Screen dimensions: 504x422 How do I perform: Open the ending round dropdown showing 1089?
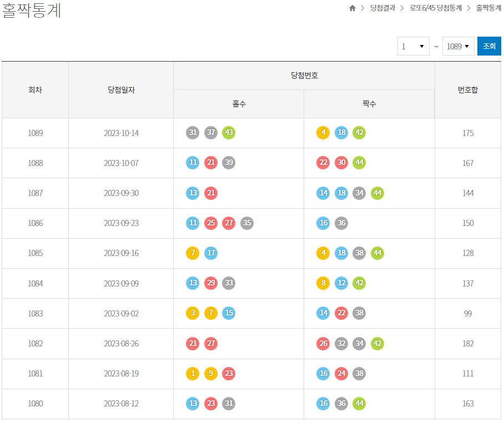(x=458, y=46)
